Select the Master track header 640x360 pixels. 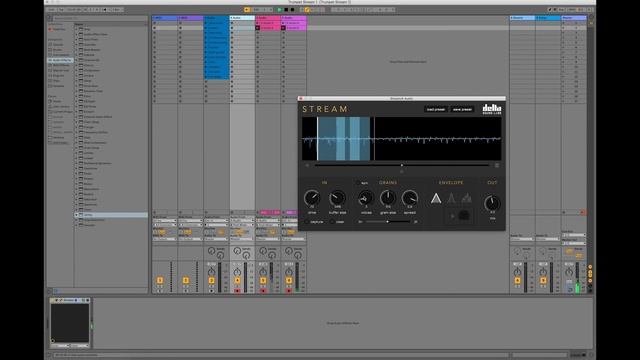(x=574, y=18)
